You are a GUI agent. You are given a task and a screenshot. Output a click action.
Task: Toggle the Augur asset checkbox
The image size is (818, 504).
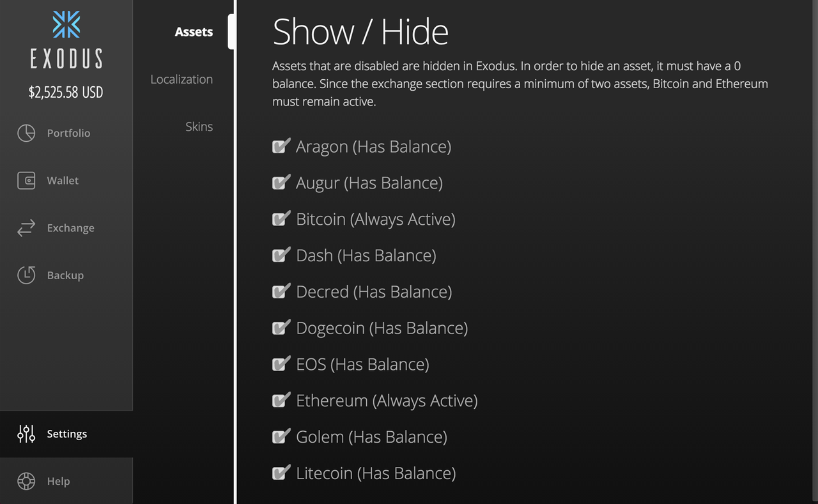281,183
